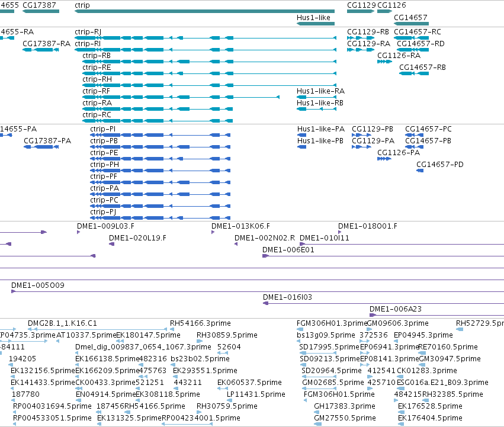Select the CG1126-PA protein label
The width and height of the screenshot is (504, 427).
[x=399, y=153]
